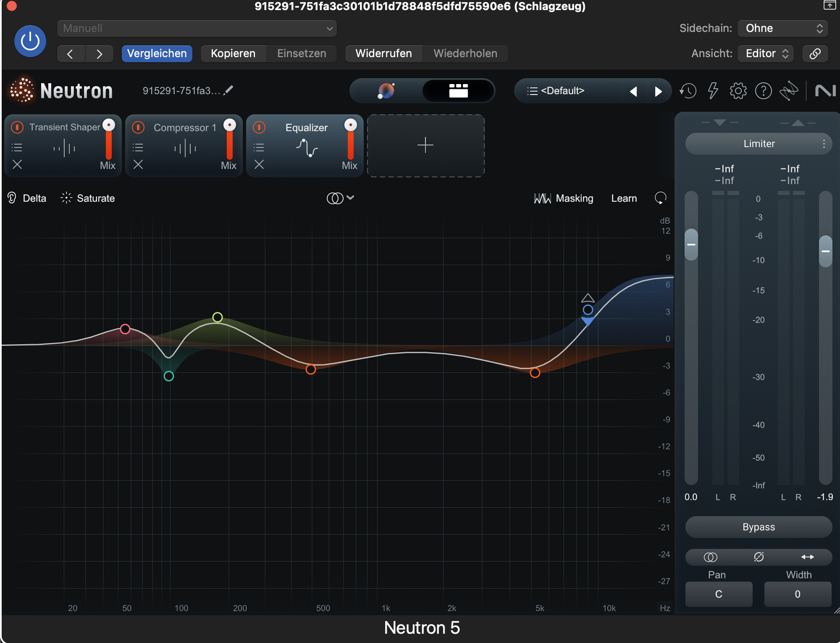Toggle the Transient Shaper power button
The height and width of the screenshot is (643, 840).
point(17,127)
